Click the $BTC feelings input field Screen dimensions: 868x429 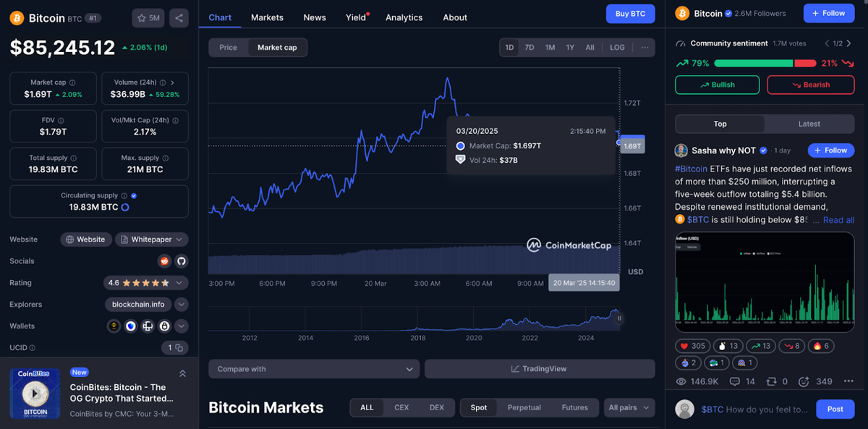752,409
